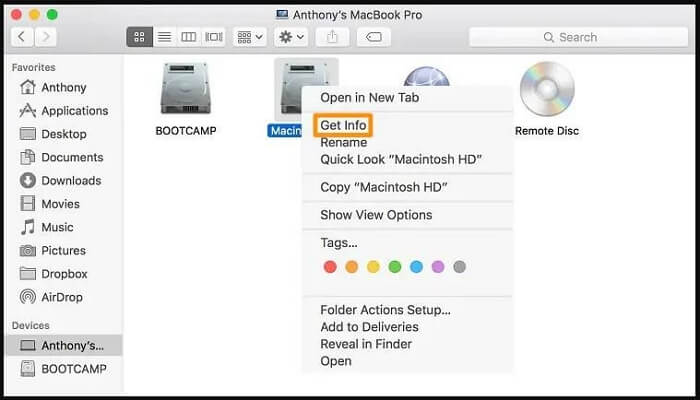Choose Open from context menu
Viewport: 700px width, 400px height.
click(x=336, y=361)
